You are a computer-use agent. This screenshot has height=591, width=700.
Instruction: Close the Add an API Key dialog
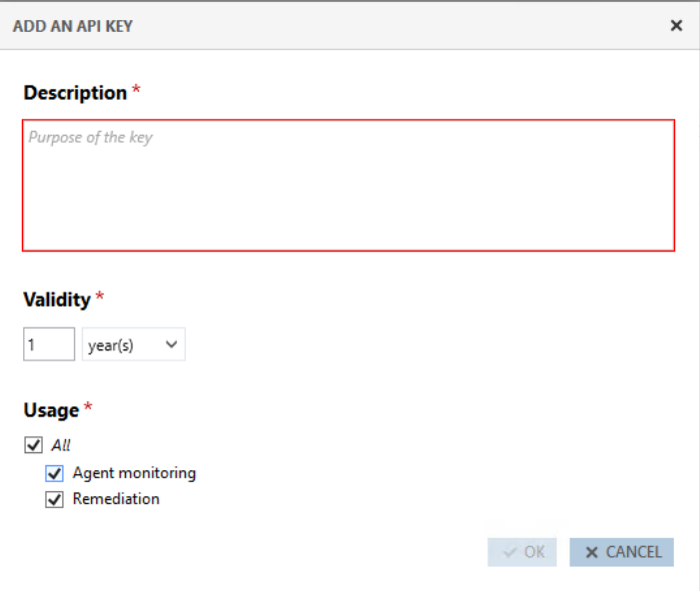[676, 25]
